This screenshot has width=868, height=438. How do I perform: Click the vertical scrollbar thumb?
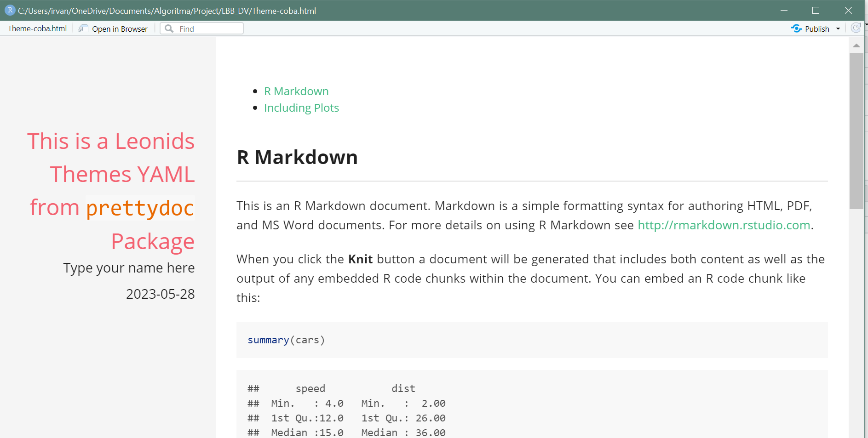(x=856, y=131)
